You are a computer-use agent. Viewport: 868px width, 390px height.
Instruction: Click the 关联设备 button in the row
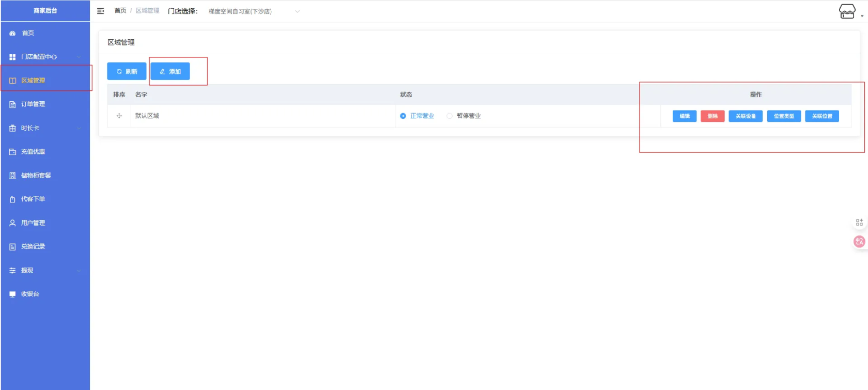(745, 116)
